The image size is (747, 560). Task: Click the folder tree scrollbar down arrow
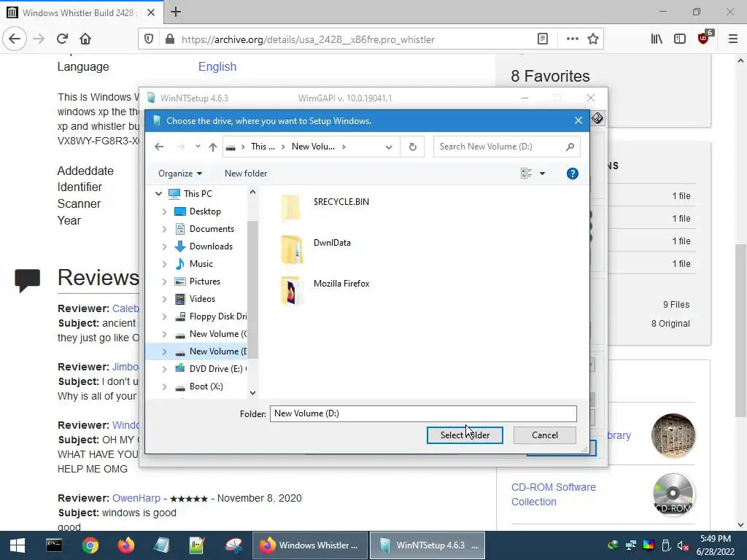[252, 393]
